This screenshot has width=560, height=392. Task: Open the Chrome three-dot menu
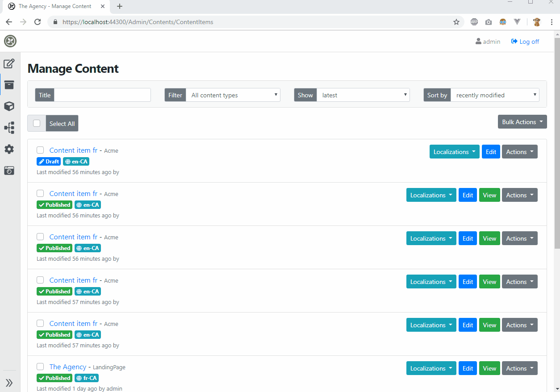(x=552, y=22)
